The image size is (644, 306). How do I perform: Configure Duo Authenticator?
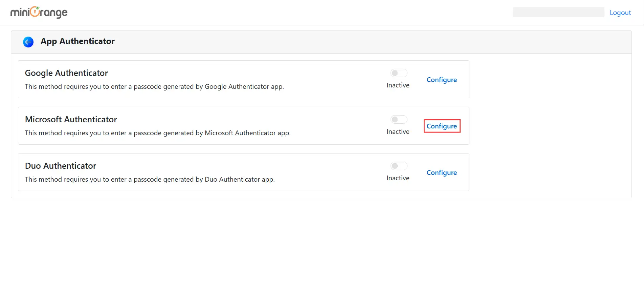click(442, 172)
